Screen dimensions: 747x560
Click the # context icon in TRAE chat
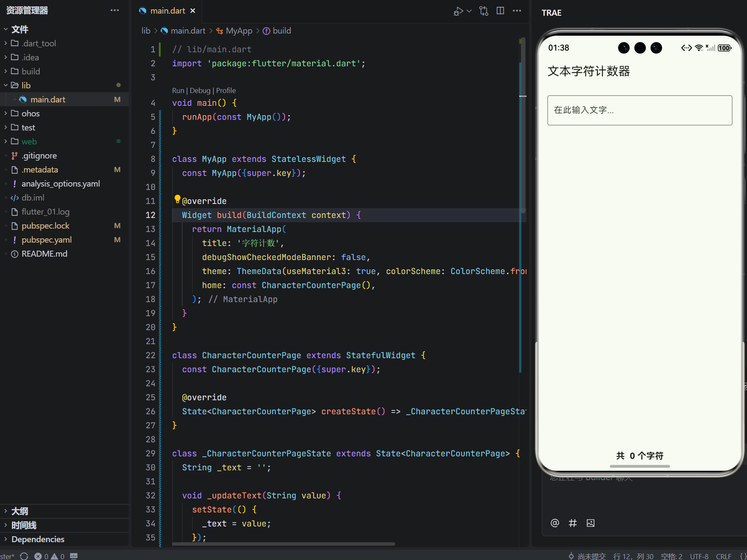(573, 523)
